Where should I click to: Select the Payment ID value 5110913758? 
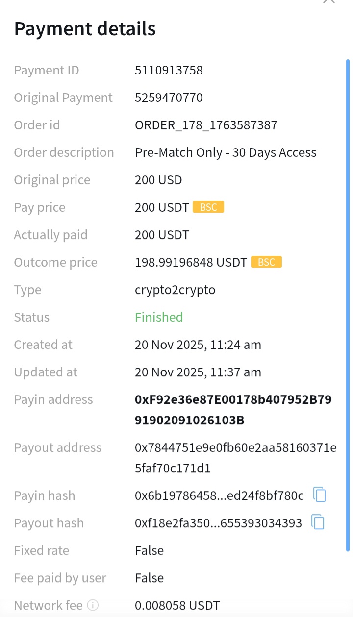point(169,70)
